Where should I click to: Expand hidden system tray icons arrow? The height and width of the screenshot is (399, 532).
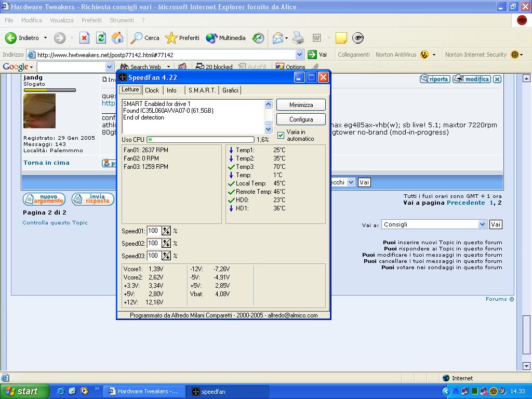(446, 391)
